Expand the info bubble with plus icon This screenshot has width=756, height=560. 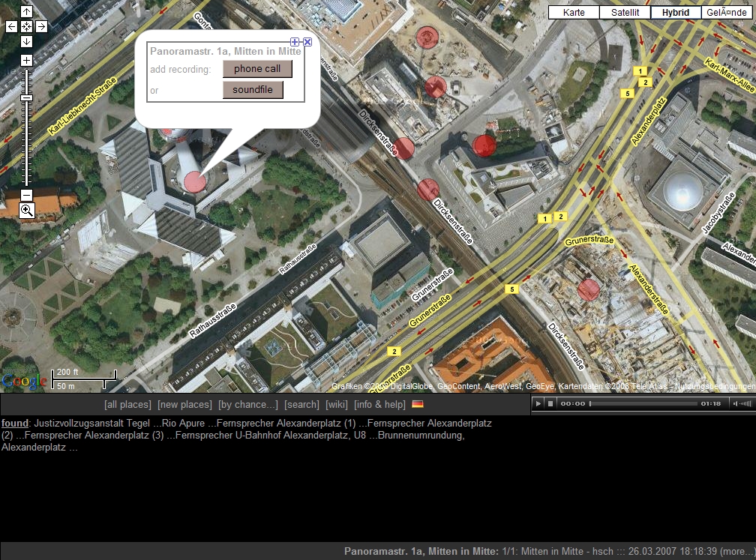click(295, 42)
